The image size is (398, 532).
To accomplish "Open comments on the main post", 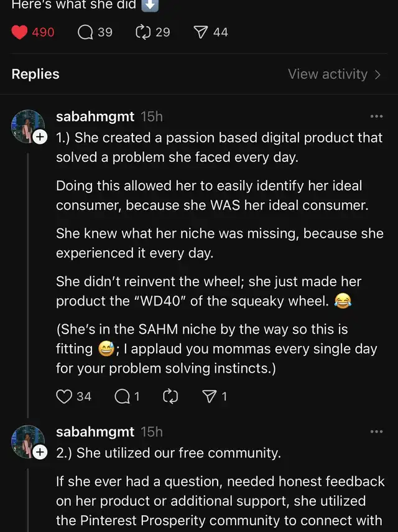I will point(86,32).
